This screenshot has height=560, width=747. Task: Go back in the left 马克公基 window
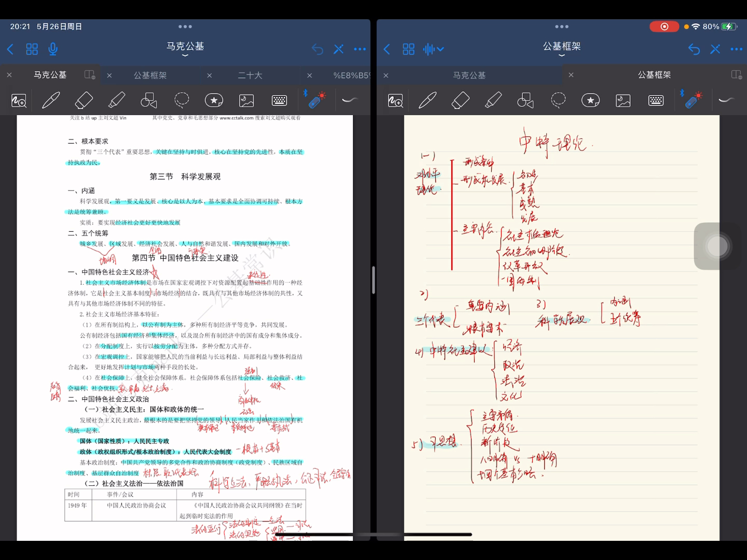coord(10,49)
